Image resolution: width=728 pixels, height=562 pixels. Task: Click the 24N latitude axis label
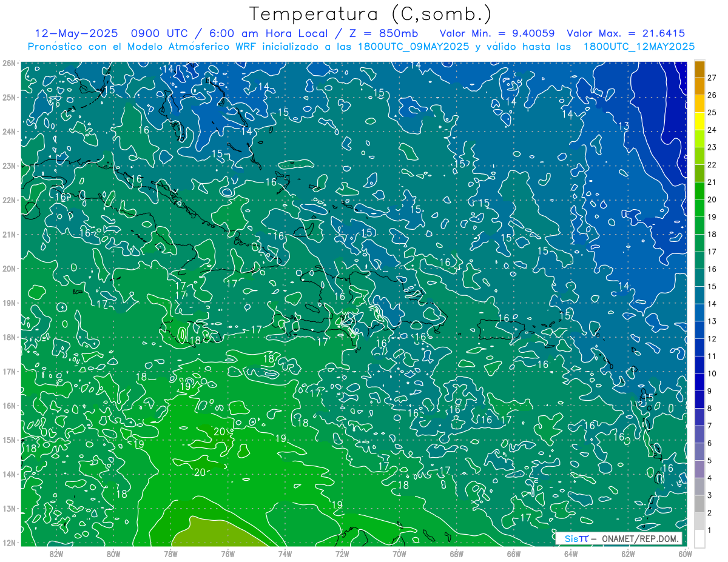(8, 132)
